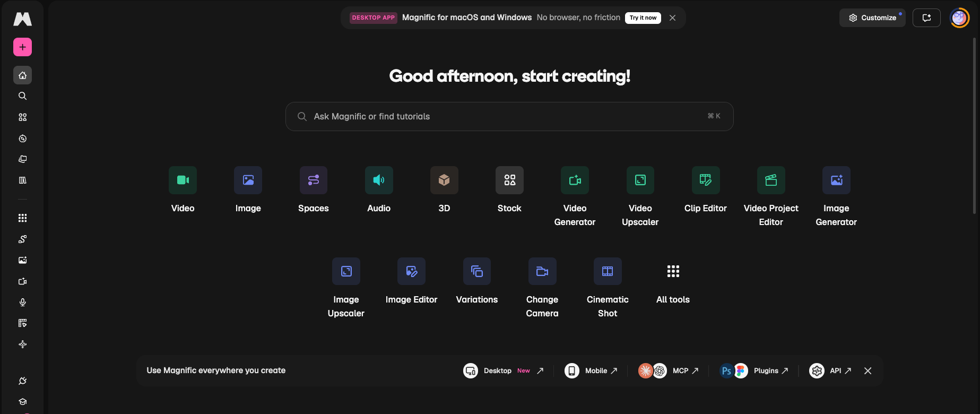Close the Use Magnific everywhere bar
The height and width of the screenshot is (414, 980).
(x=868, y=371)
